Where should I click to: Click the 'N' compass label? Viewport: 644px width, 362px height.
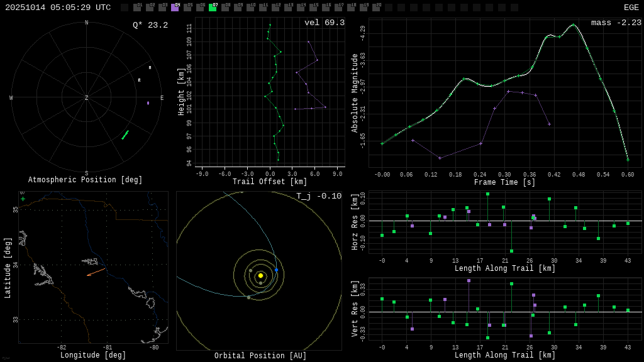pos(86,23)
